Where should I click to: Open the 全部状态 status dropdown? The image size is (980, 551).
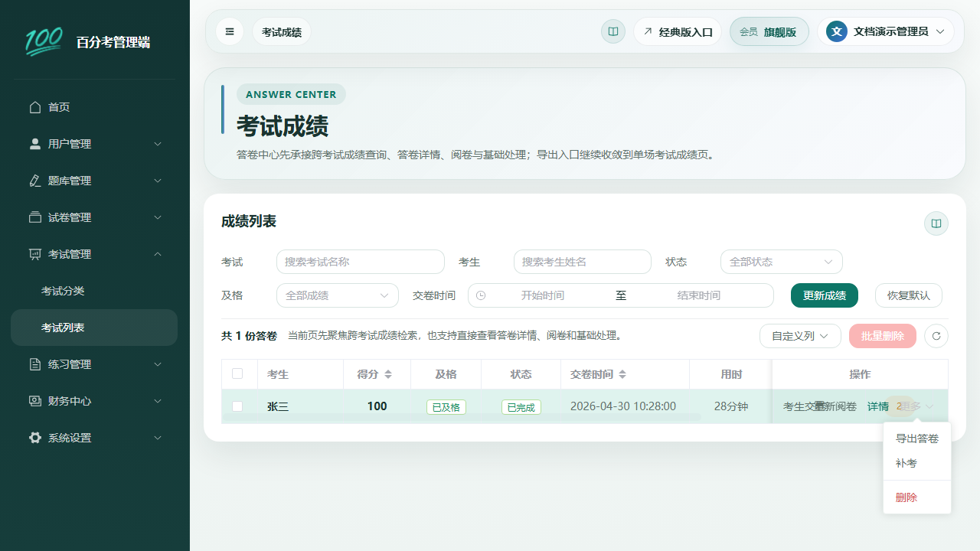[x=781, y=262]
